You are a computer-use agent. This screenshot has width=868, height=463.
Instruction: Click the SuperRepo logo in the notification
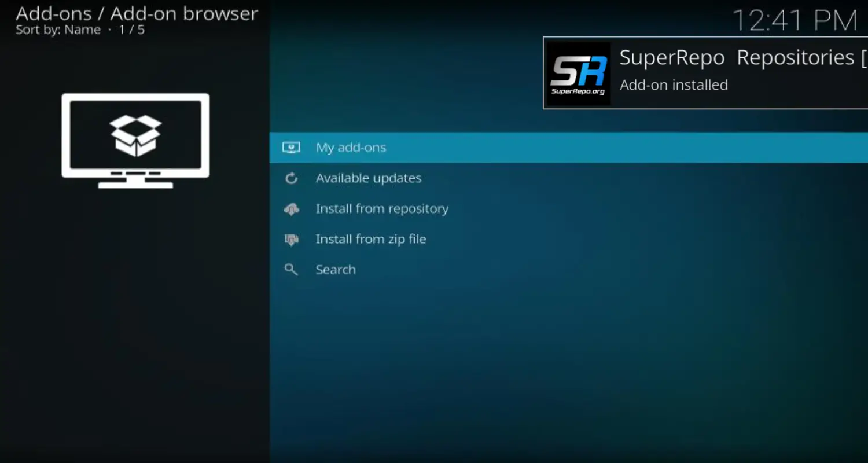click(x=579, y=74)
